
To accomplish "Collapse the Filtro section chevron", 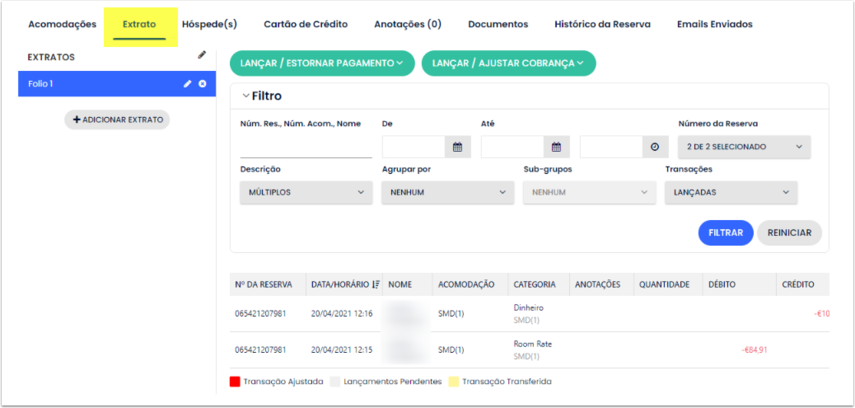I will tap(246, 96).
